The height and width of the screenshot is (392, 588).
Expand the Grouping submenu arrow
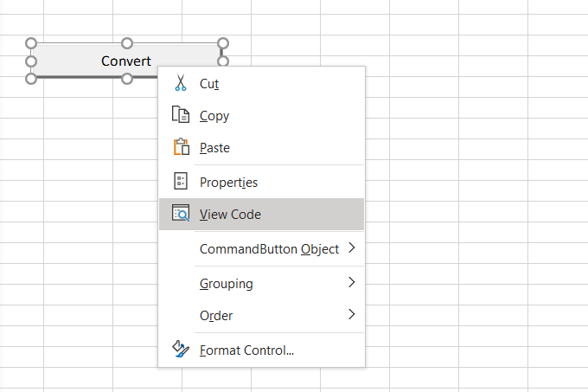(352, 282)
